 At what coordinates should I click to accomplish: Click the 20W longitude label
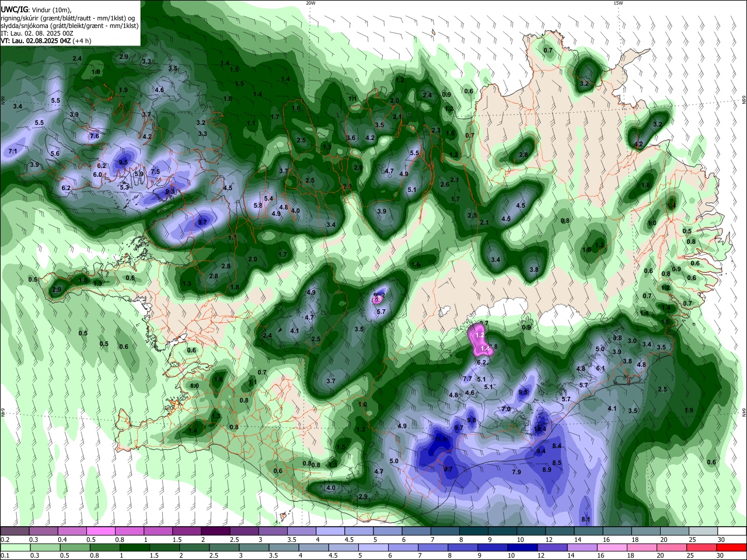310,3
